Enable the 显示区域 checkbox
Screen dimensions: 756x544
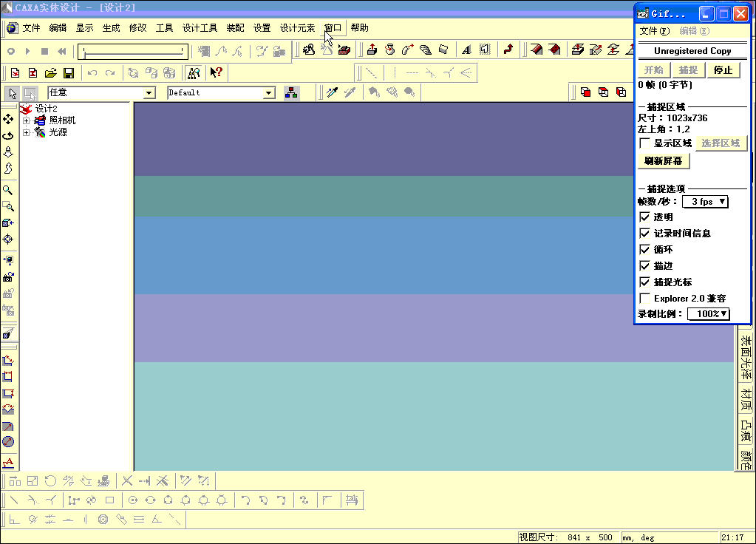click(x=644, y=143)
